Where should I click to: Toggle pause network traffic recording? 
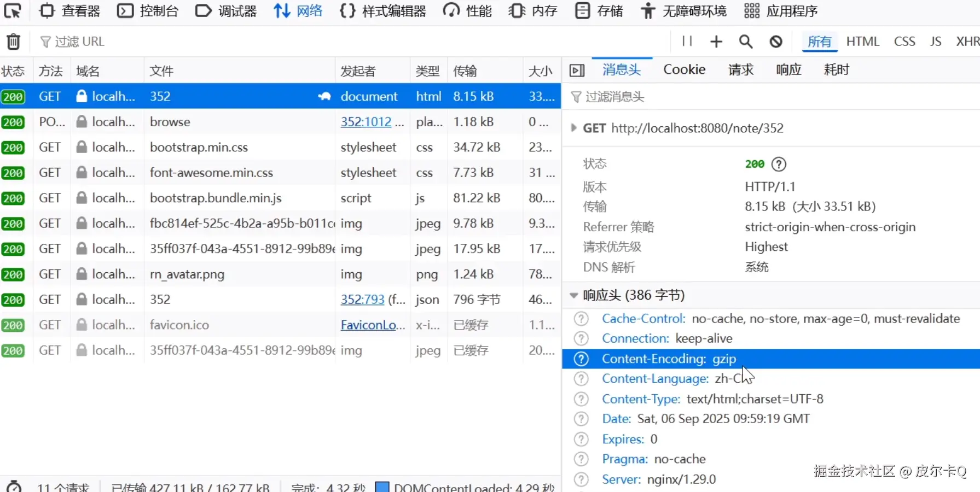click(x=687, y=42)
